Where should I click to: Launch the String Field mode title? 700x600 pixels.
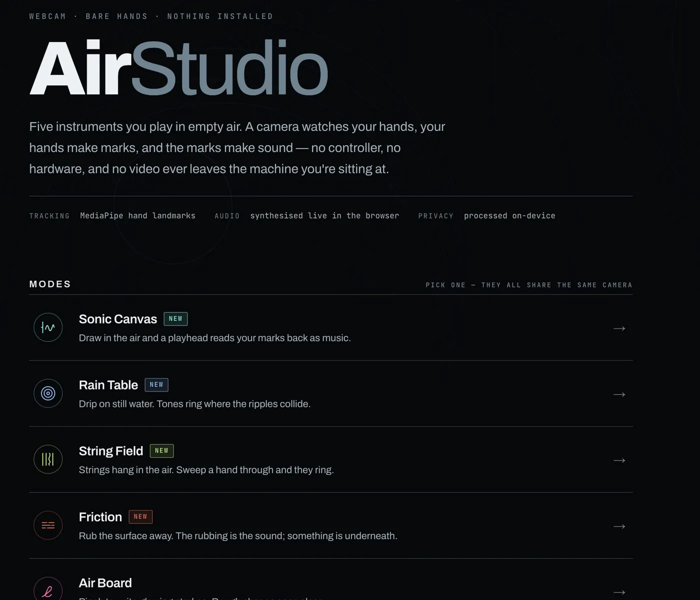pos(111,451)
